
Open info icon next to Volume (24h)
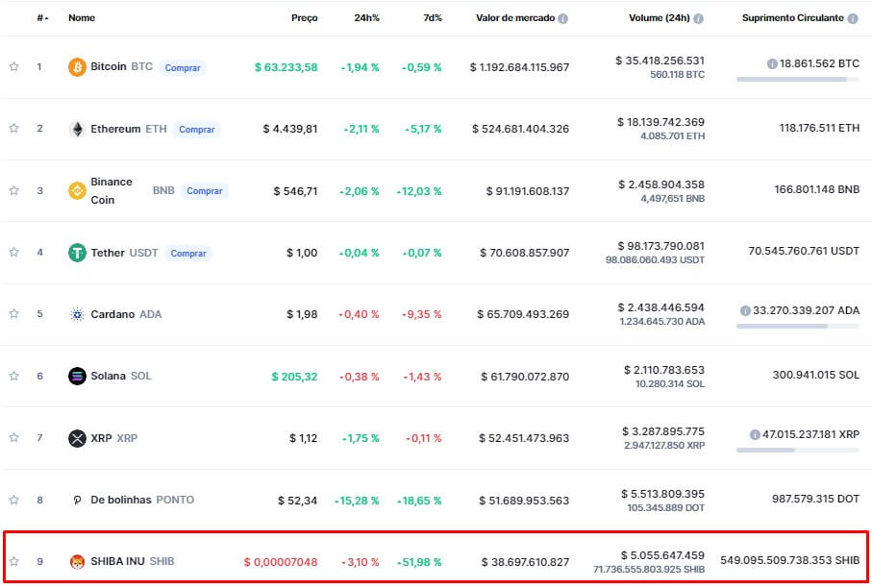click(699, 19)
